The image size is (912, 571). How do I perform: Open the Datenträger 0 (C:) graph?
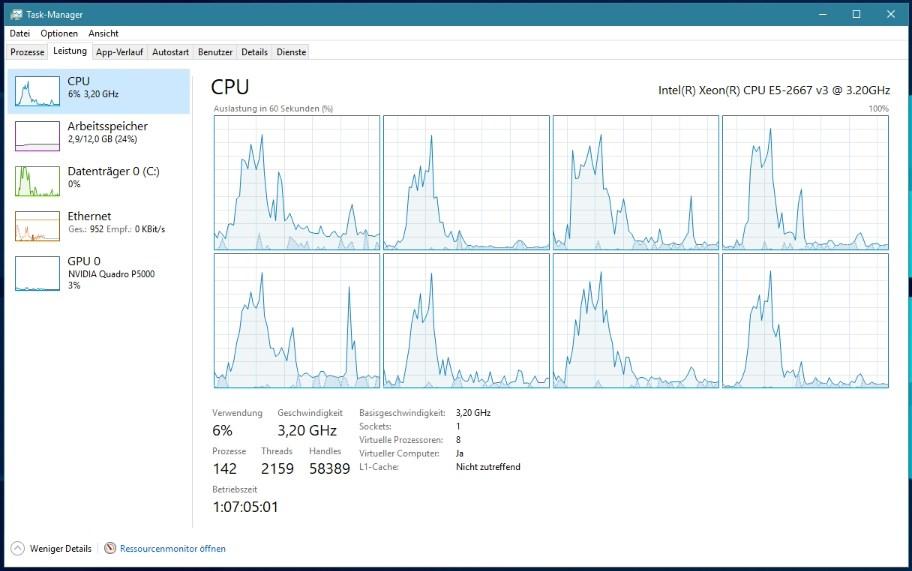click(x=37, y=180)
